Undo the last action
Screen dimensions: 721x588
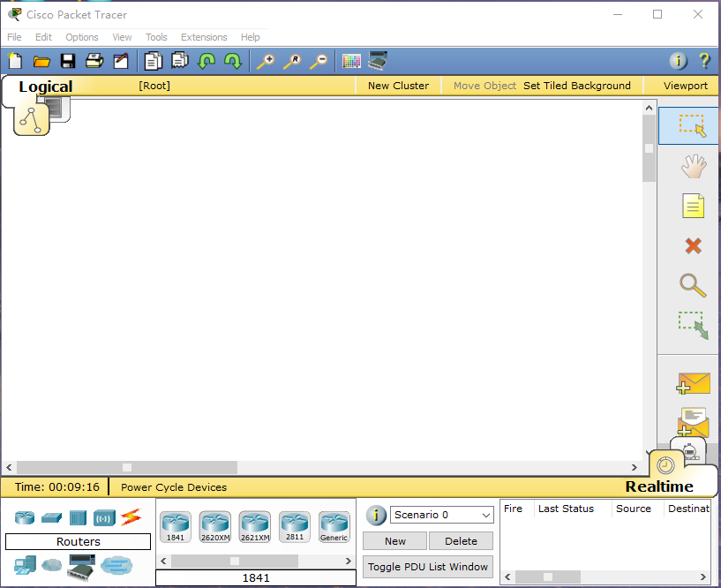[206, 61]
